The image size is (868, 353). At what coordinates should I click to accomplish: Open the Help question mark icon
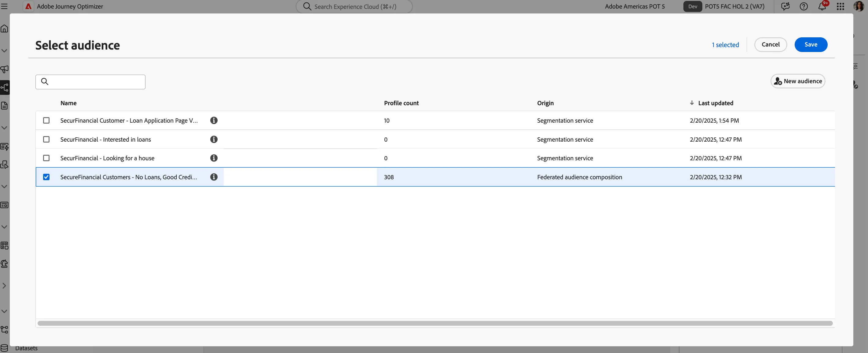click(x=804, y=6)
